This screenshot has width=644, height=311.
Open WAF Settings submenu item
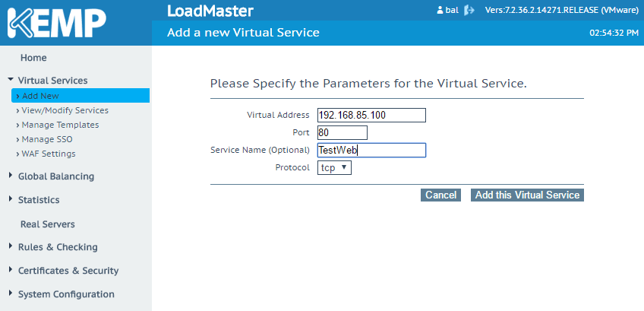click(x=49, y=154)
